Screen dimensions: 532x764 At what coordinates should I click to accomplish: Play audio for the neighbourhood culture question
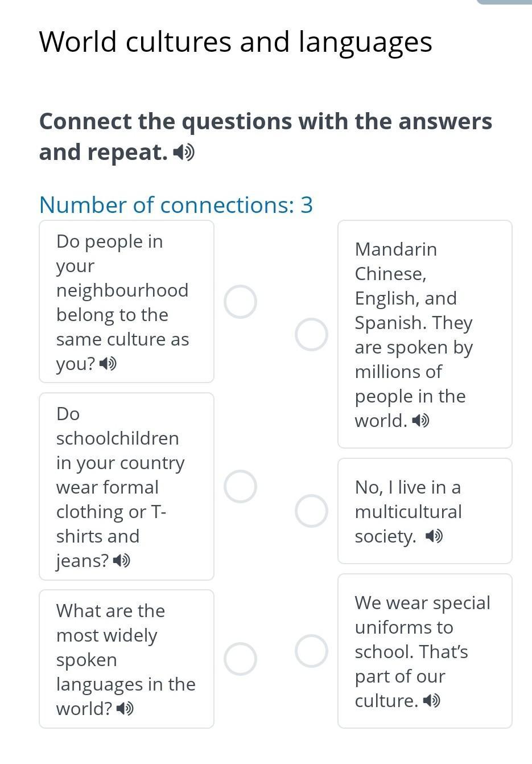(108, 363)
